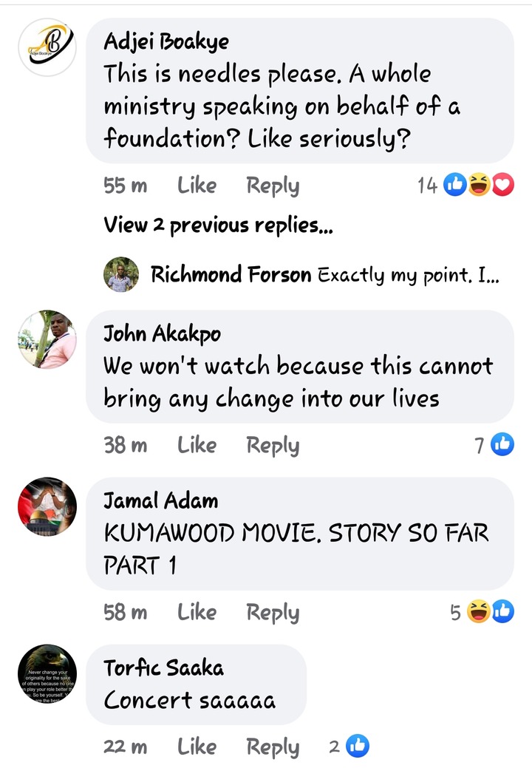
Task: Open Adjei Boakye's profile picture
Action: tap(47, 47)
